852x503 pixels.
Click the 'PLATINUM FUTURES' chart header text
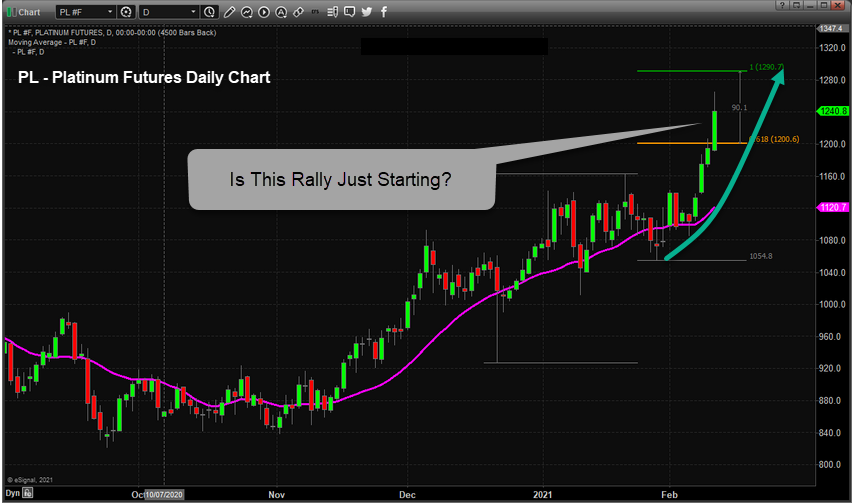tap(69, 33)
